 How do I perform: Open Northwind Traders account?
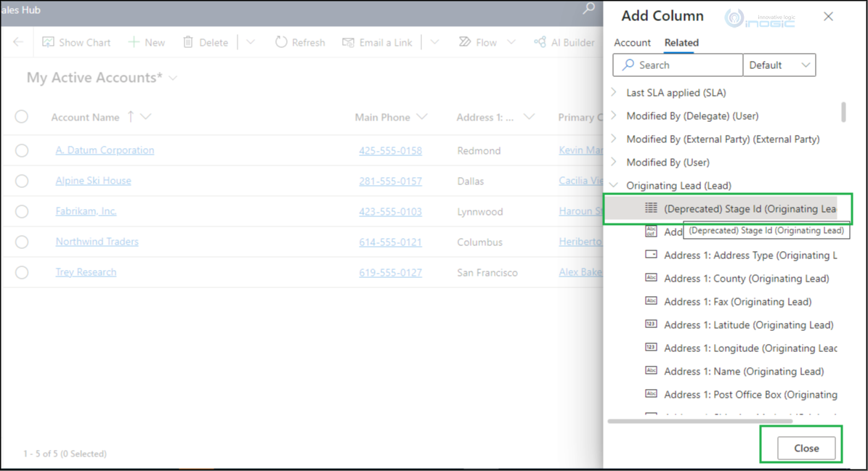coord(97,242)
